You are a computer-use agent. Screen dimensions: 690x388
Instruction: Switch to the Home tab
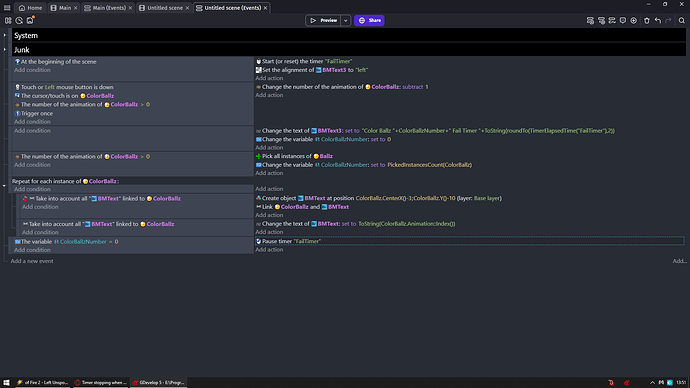tap(30, 8)
